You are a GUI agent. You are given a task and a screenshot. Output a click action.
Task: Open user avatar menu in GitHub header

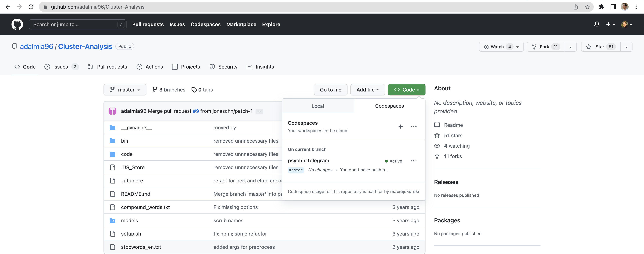627,24
